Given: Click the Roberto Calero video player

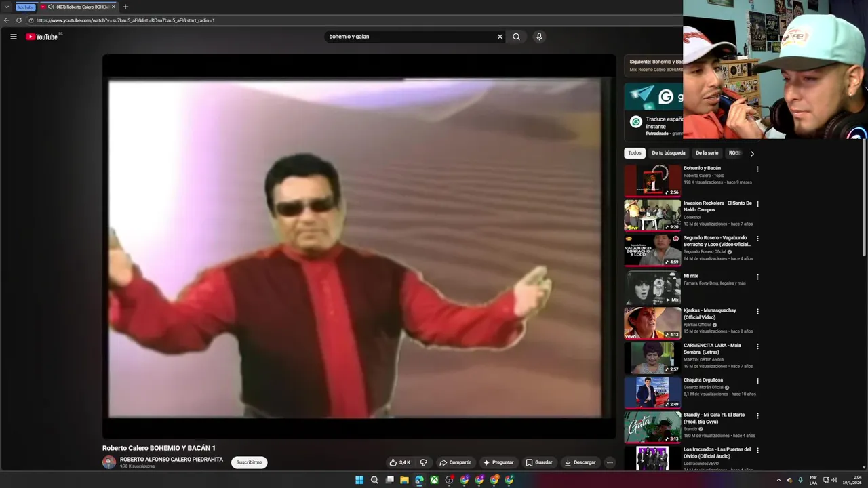Looking at the screenshot, I should click(x=359, y=247).
